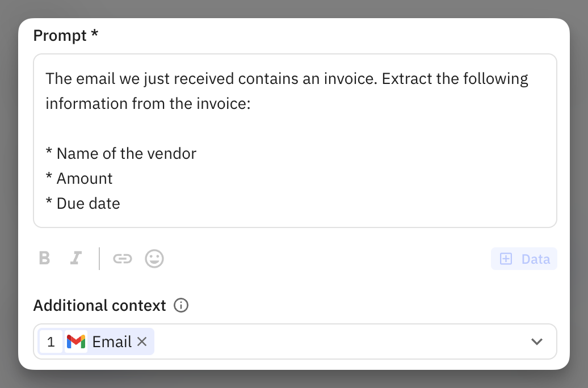Click the insert link icon
The height and width of the screenshot is (388, 588).
(x=122, y=259)
